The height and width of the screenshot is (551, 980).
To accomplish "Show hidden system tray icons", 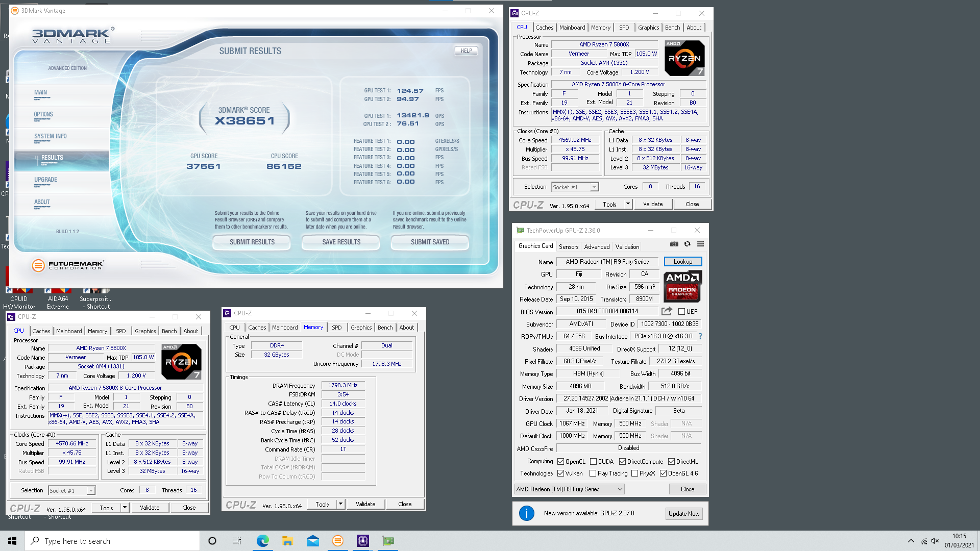I will click(x=911, y=541).
